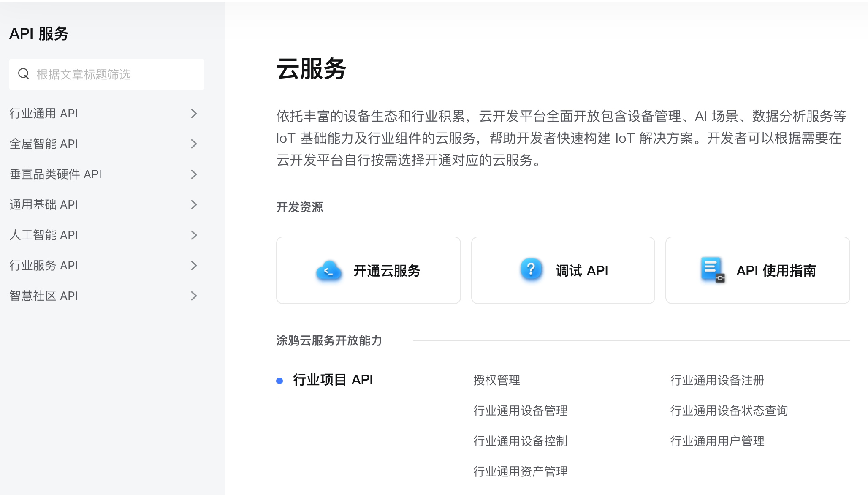The width and height of the screenshot is (868, 495).
Task: Click the question mark icon for 调试 API
Action: point(532,269)
